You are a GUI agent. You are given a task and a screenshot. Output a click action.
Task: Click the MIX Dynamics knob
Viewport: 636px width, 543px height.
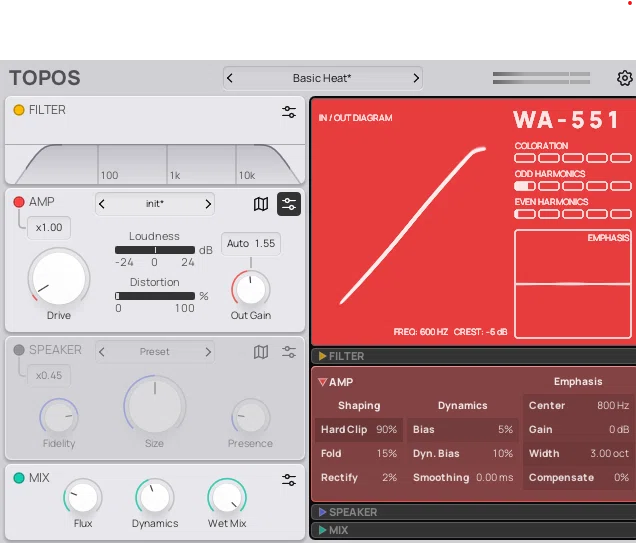point(155,497)
